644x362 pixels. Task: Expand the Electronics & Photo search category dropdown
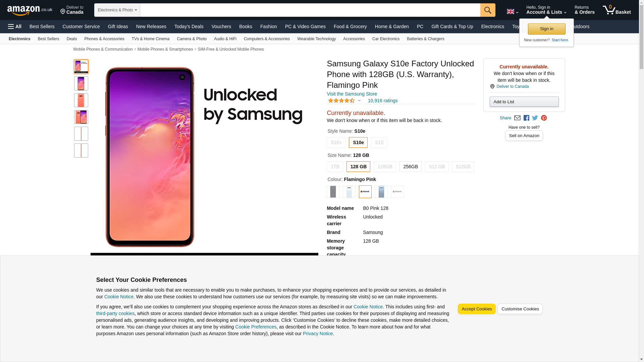click(117, 10)
